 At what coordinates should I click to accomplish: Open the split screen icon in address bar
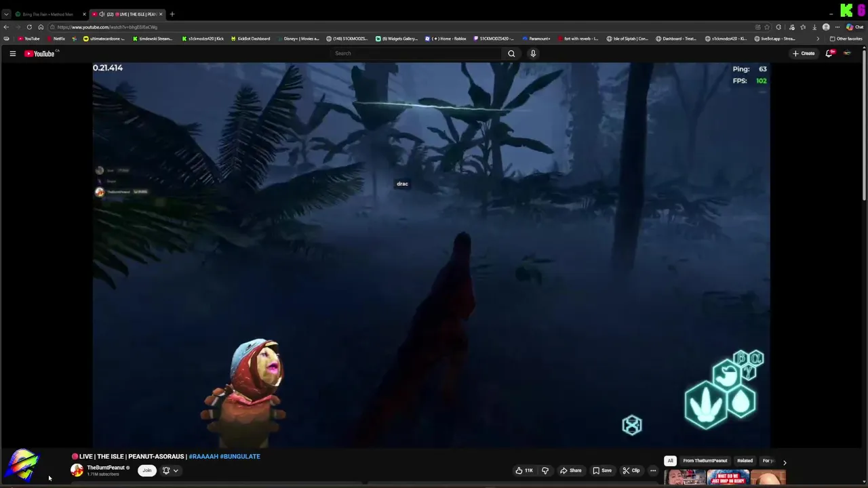click(757, 27)
